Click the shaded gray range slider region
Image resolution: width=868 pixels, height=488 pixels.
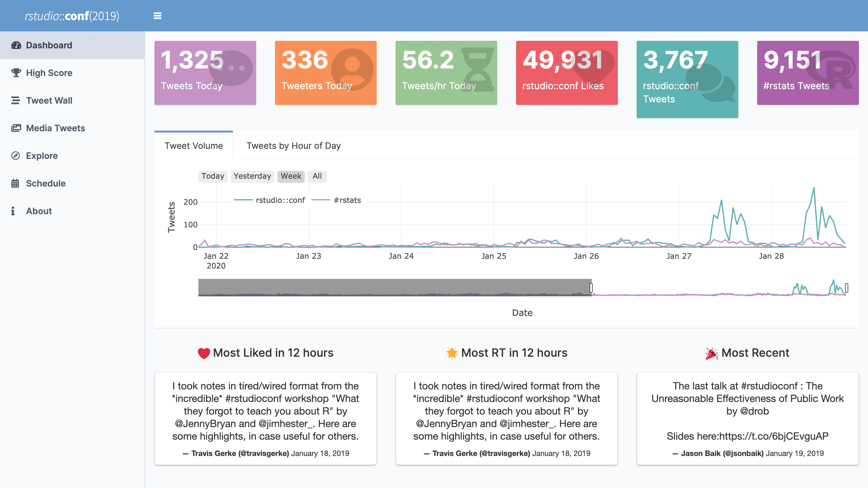tap(395, 287)
